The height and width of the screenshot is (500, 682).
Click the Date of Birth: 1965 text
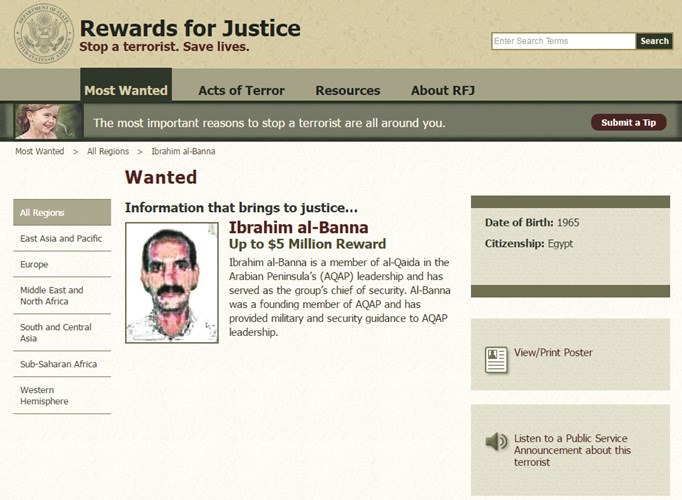point(532,223)
